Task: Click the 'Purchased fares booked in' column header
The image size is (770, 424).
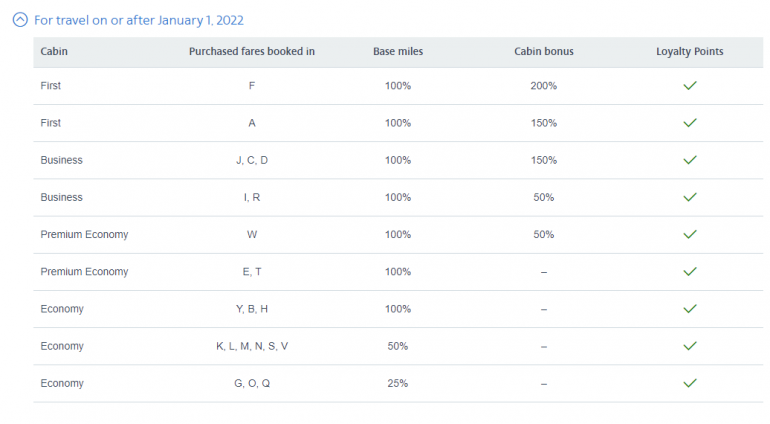Action: (252, 51)
